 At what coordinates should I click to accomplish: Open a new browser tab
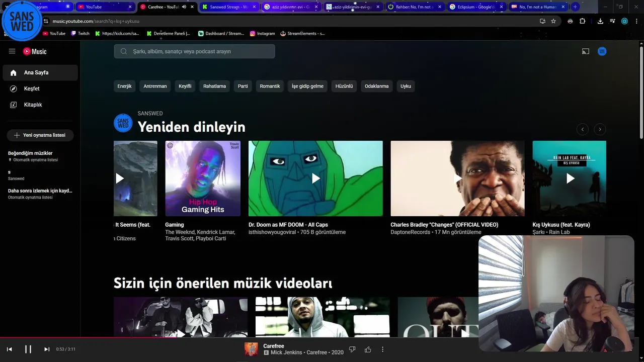point(575,7)
